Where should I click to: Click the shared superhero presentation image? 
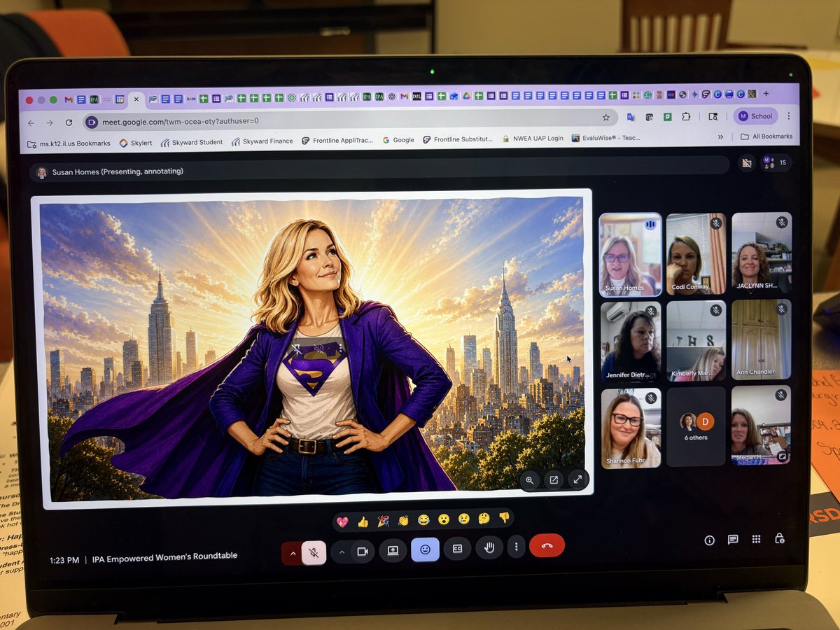coord(318,349)
